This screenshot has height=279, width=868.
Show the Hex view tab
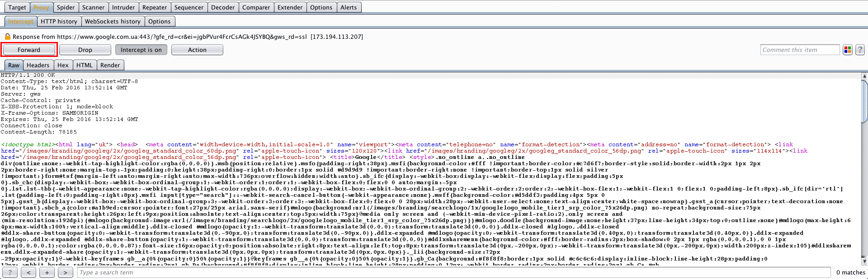63,65
